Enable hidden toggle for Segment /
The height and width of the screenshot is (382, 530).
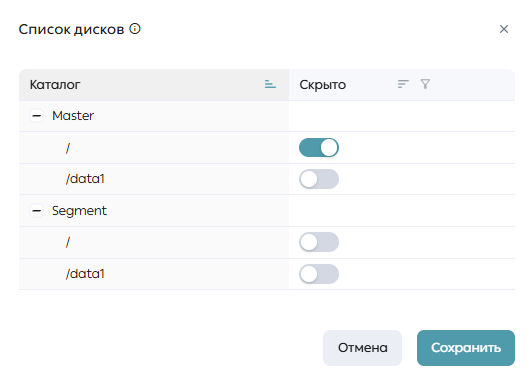pyautogui.click(x=319, y=242)
